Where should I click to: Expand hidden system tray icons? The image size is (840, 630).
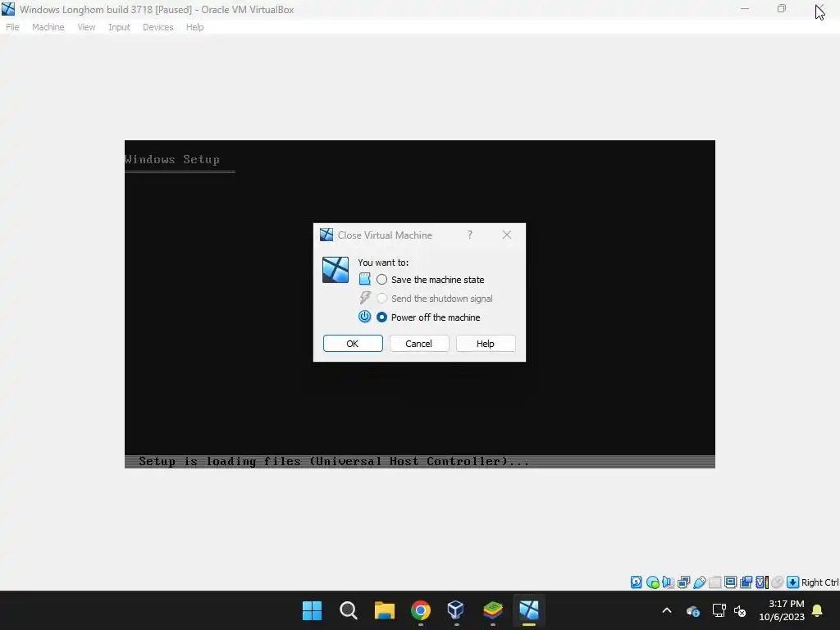(x=667, y=610)
